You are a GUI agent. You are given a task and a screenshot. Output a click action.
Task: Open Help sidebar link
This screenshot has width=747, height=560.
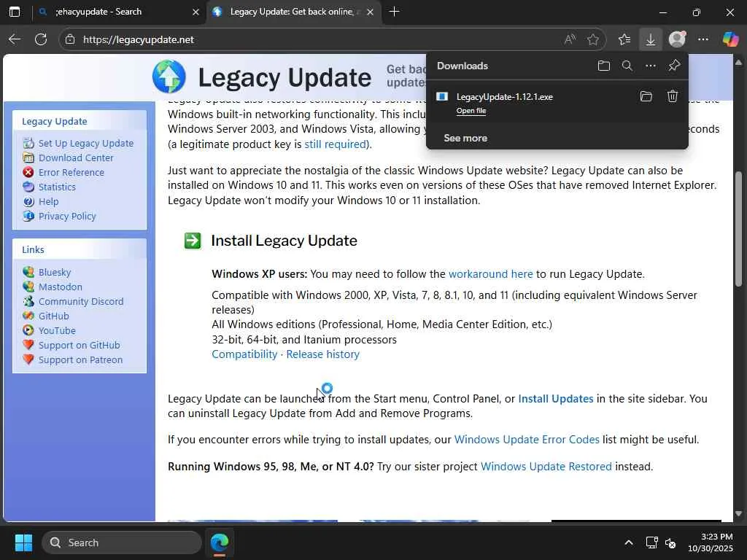(49, 201)
